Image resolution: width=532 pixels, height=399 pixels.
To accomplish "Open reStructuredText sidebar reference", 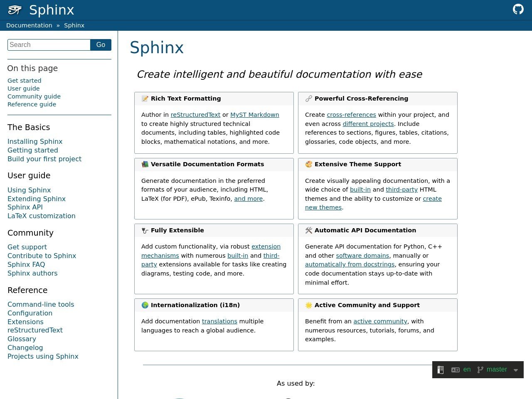I will pos(35,330).
